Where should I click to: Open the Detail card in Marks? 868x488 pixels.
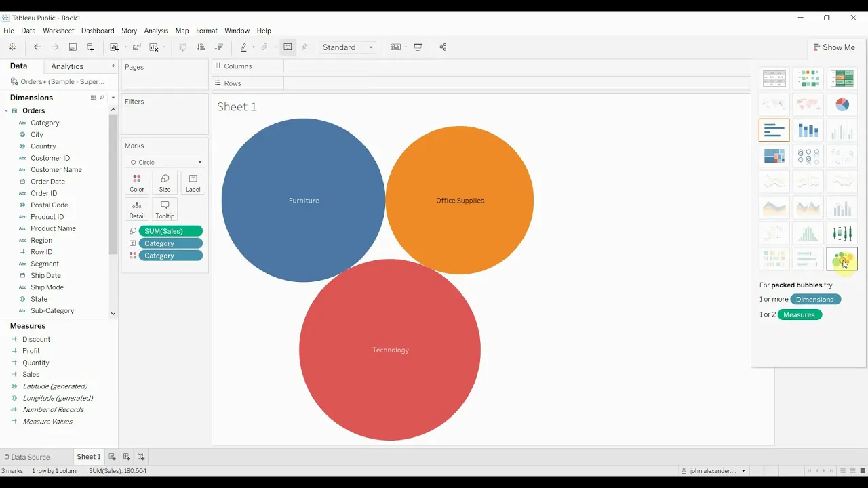point(137,209)
